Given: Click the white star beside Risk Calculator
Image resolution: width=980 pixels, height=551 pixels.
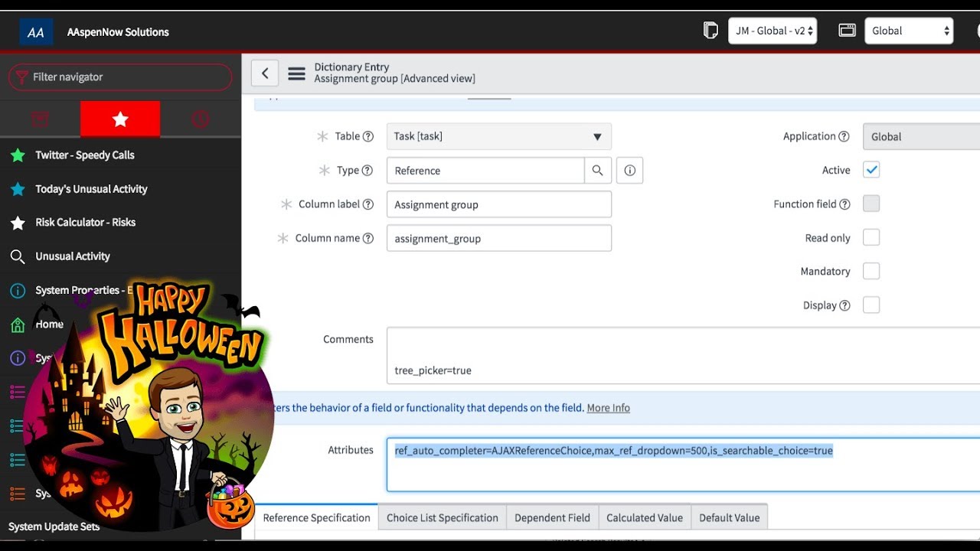Looking at the screenshot, I should pyautogui.click(x=18, y=223).
